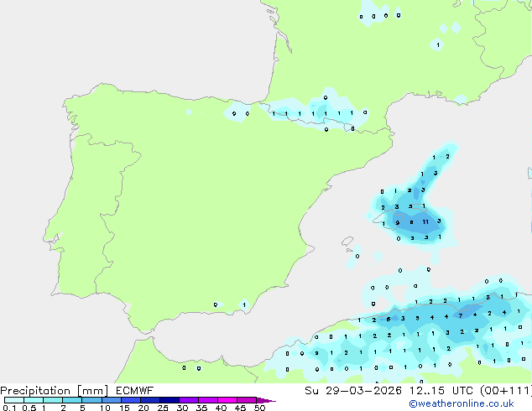Pick the 10–15 mm legend color

click(x=112, y=400)
